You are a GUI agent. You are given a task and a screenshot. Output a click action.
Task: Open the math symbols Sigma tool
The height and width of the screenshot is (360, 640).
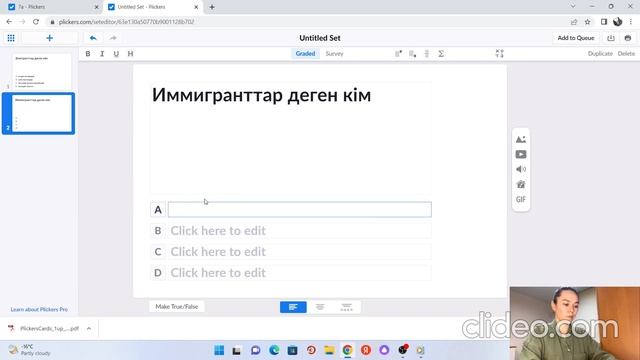[x=441, y=53]
